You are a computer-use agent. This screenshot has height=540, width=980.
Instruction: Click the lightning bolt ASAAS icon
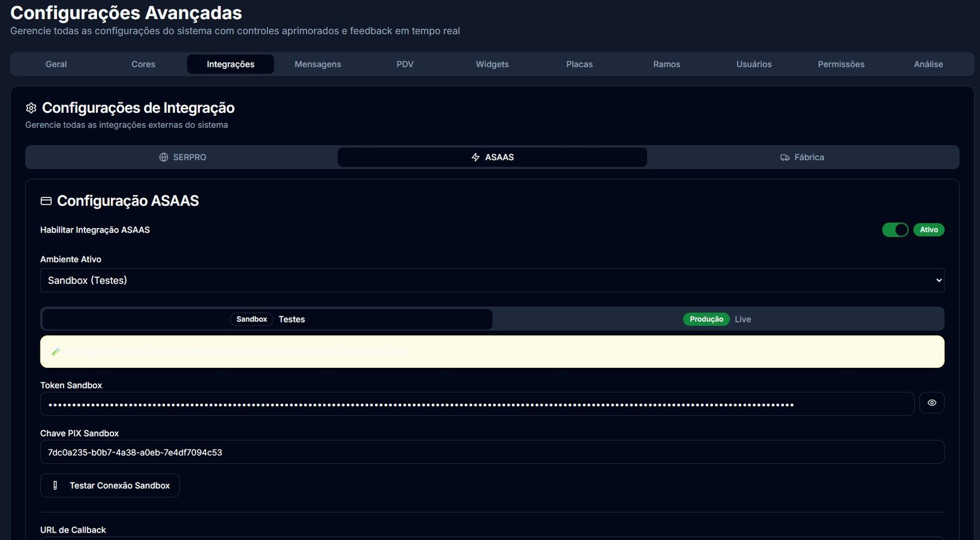tap(475, 158)
